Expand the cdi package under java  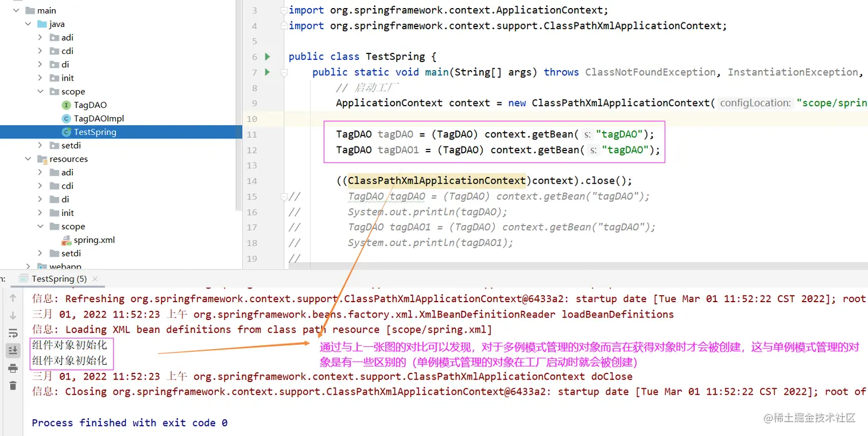pos(40,51)
